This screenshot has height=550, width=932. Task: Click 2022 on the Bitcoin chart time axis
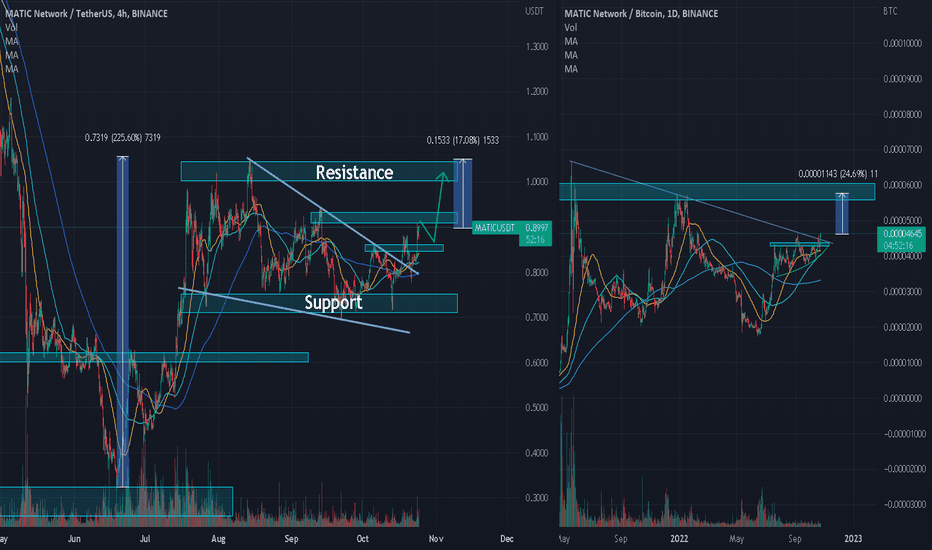coord(679,539)
